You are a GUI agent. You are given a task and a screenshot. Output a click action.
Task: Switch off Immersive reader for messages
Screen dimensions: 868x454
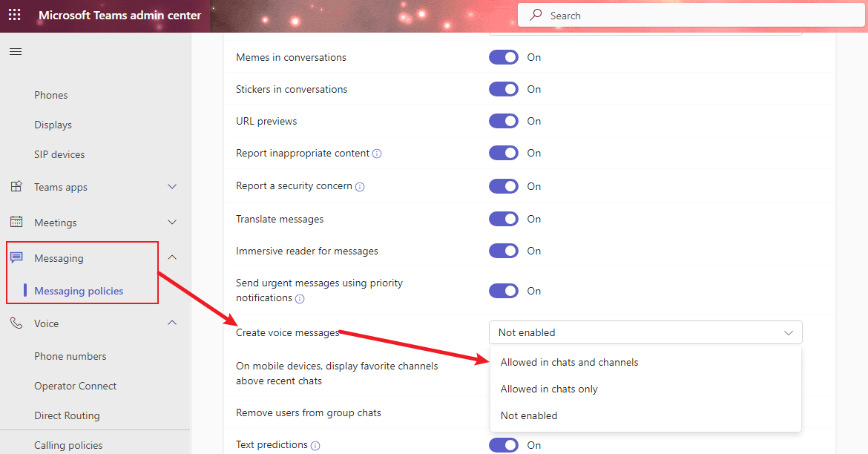[x=503, y=251]
